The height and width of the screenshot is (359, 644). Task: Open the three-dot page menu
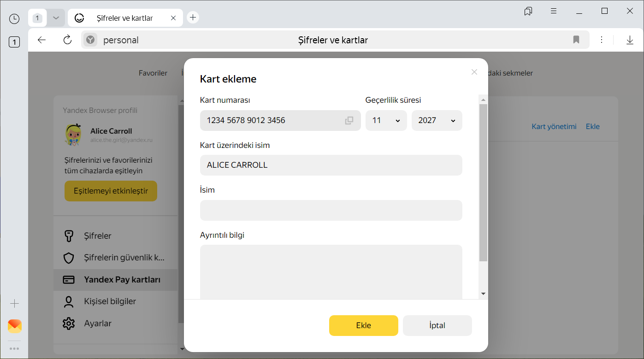coord(601,40)
